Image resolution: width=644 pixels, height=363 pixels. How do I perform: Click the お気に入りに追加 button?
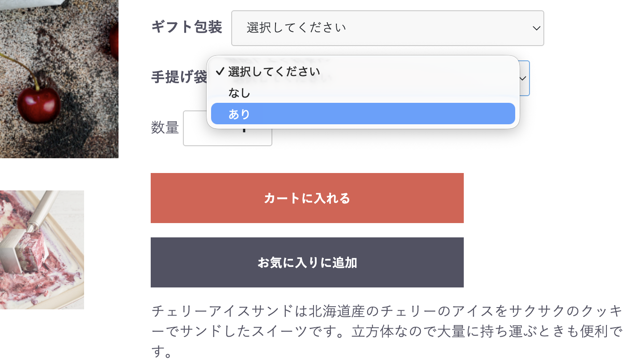click(x=307, y=262)
